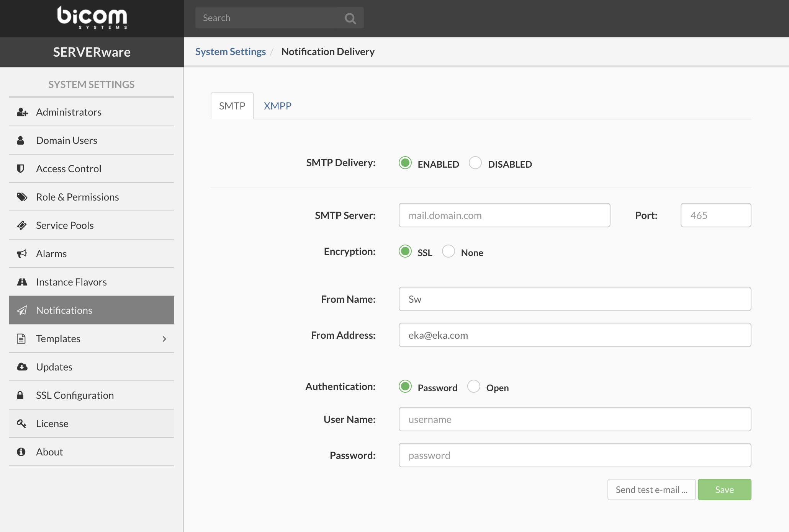This screenshot has height=532, width=789.
Task: Click the Access Control shield icon
Action: click(x=21, y=168)
